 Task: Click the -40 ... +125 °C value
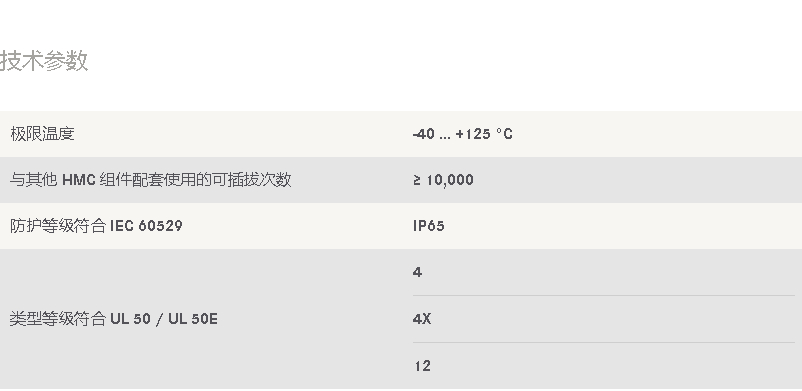tap(462, 134)
